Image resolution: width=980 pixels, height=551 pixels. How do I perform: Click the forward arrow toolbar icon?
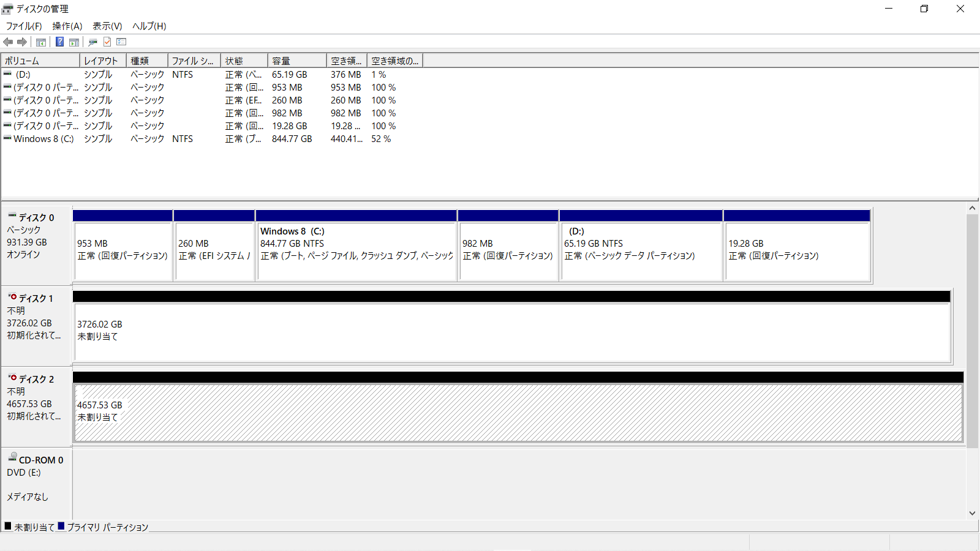tap(22, 42)
